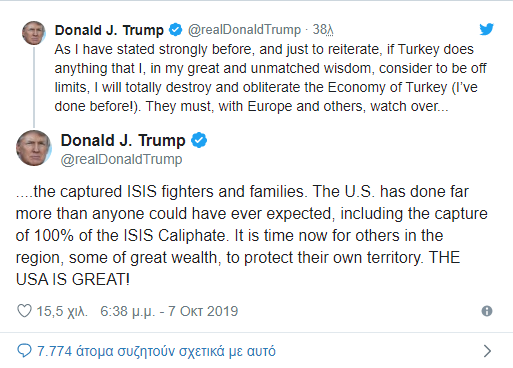Open the 6:38 μ.μ. - 7 Οκτ 2019 date

coord(169,311)
